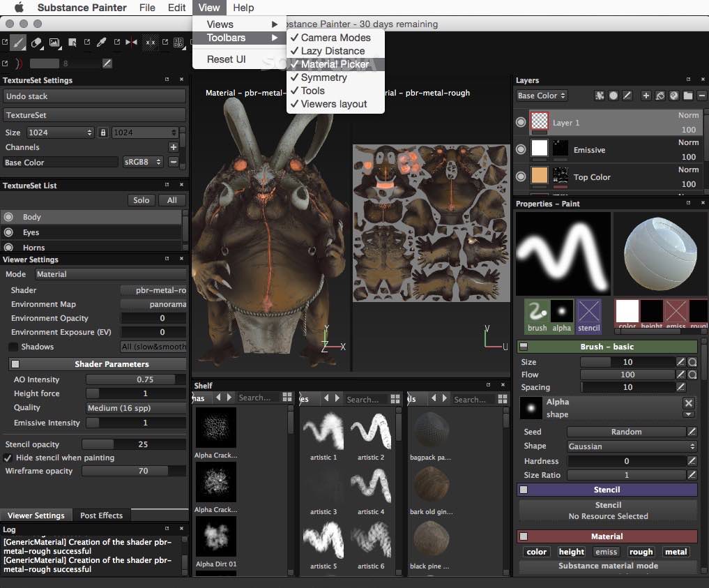Select the Geometry selection tool with cursor
The height and width of the screenshot is (588, 709).
(x=72, y=43)
